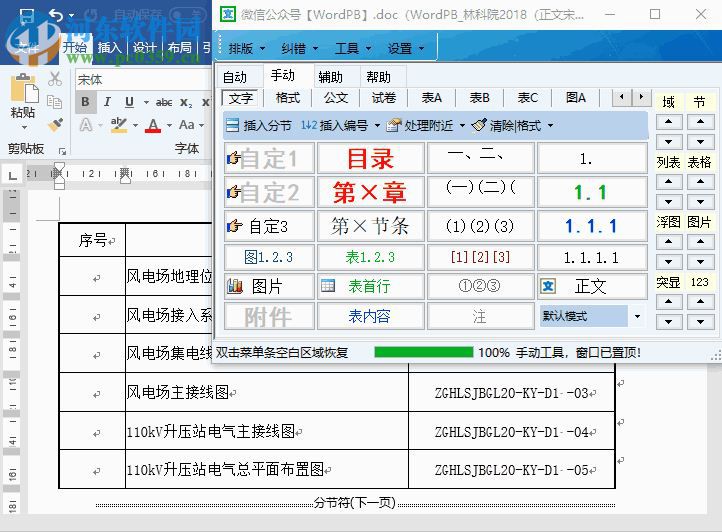Image resolution: width=722 pixels, height=532 pixels.
Task: Apply the 第×章 heading style
Action: 371,192
